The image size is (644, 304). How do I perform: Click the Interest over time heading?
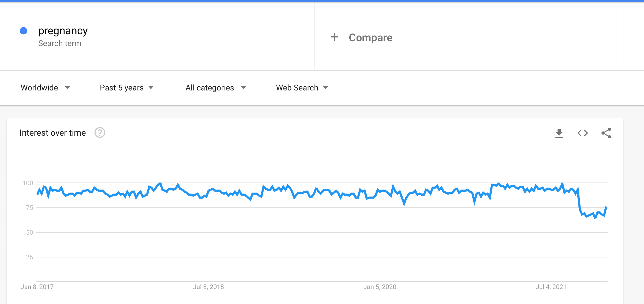point(53,133)
